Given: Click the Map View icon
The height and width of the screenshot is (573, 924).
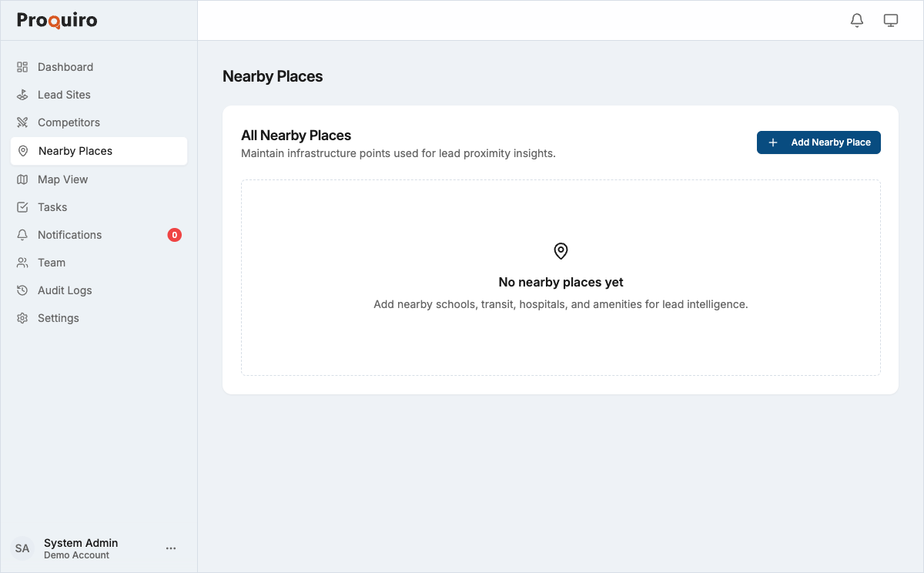Looking at the screenshot, I should [x=22, y=179].
